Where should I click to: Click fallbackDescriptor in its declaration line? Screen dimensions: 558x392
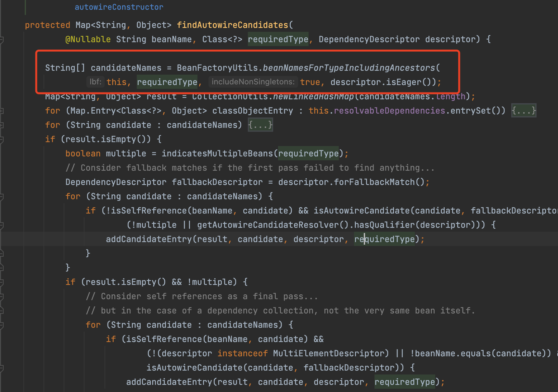point(217,182)
